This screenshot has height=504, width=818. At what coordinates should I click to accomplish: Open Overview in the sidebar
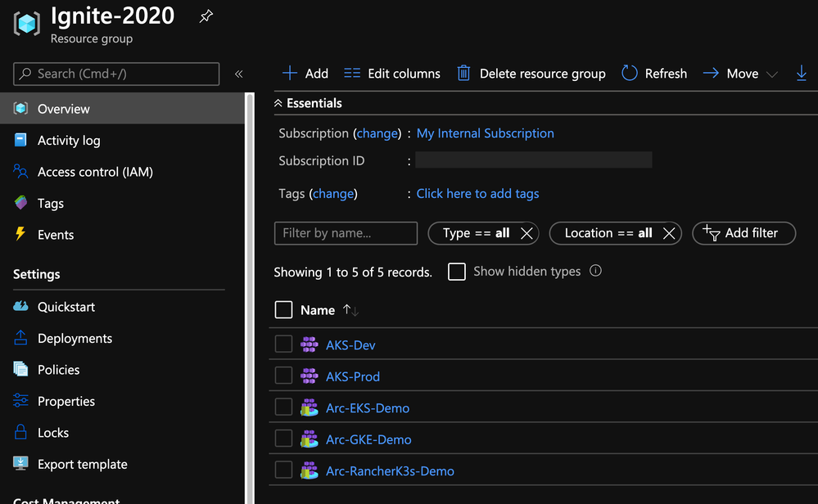pos(122,109)
